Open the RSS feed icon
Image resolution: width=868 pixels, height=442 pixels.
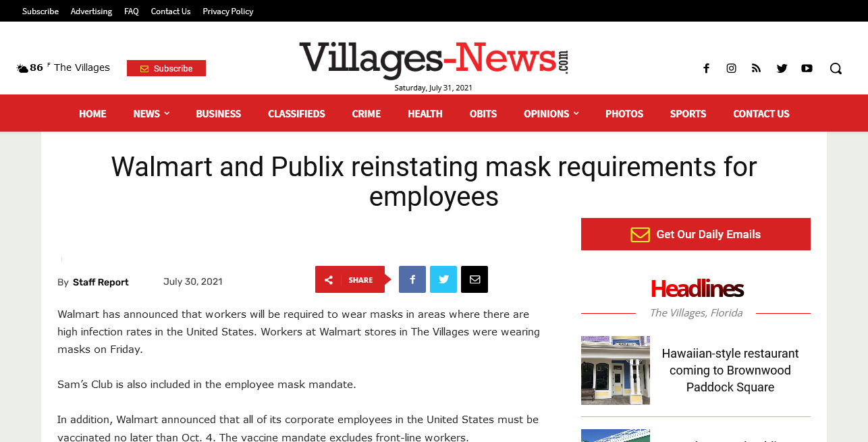pyautogui.click(x=756, y=68)
